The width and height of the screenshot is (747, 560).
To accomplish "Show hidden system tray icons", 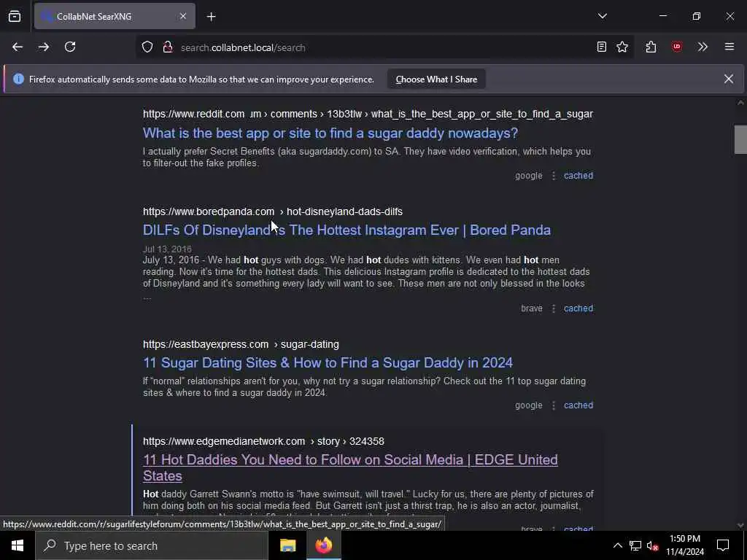I will pyautogui.click(x=617, y=545).
